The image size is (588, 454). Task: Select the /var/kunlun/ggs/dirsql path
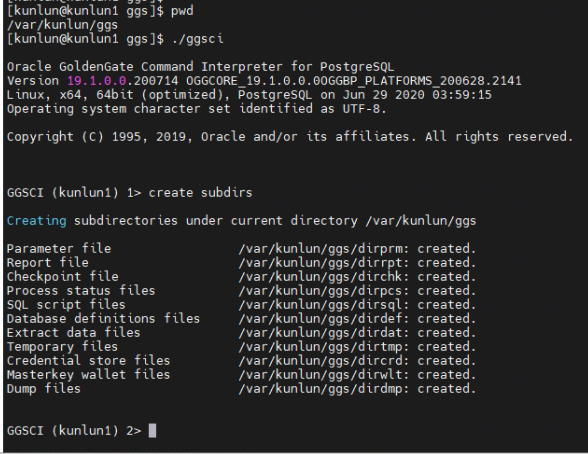321,304
